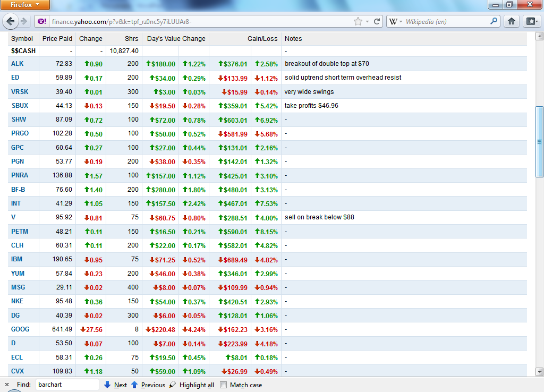Click the note 'breakout of double top at $70'
Image resolution: width=544 pixels, height=392 pixels.
coord(327,64)
